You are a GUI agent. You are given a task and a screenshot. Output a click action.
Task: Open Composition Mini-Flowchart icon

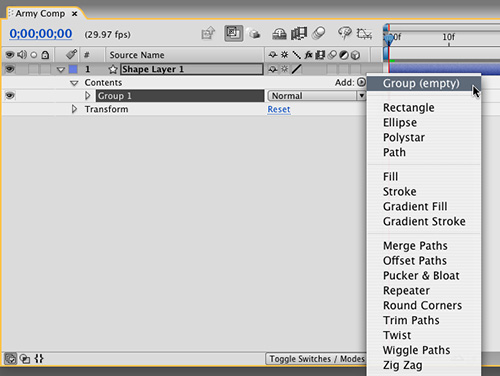pos(208,33)
